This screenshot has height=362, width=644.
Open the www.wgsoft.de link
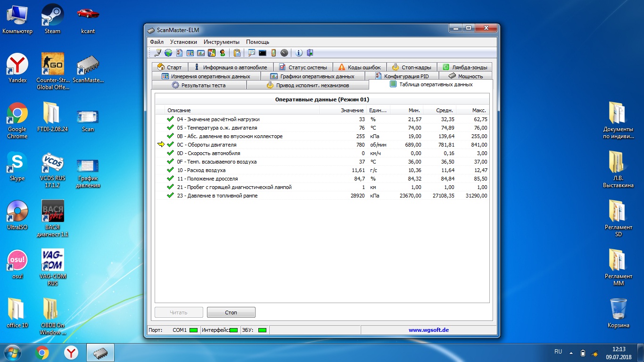(429, 330)
